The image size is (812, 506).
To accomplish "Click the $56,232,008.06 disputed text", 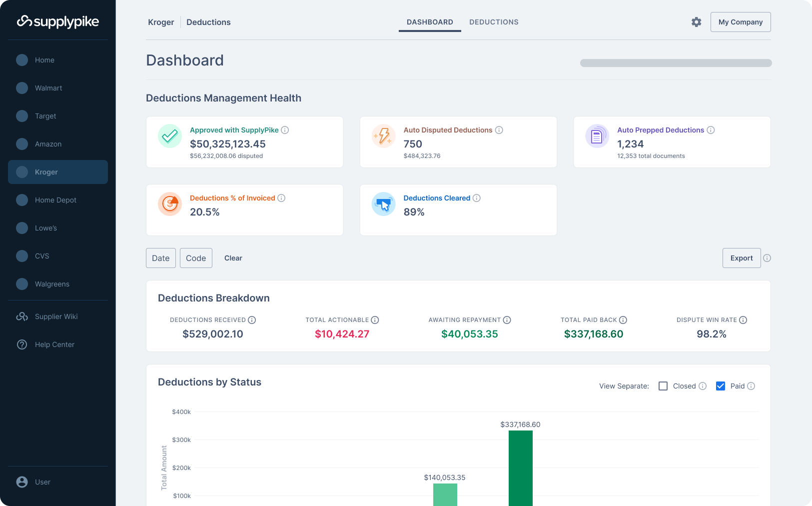I will 226,156.
